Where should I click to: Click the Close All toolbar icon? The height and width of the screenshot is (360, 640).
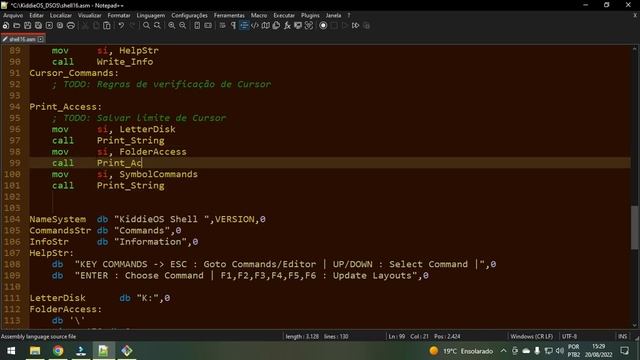pos(60,25)
